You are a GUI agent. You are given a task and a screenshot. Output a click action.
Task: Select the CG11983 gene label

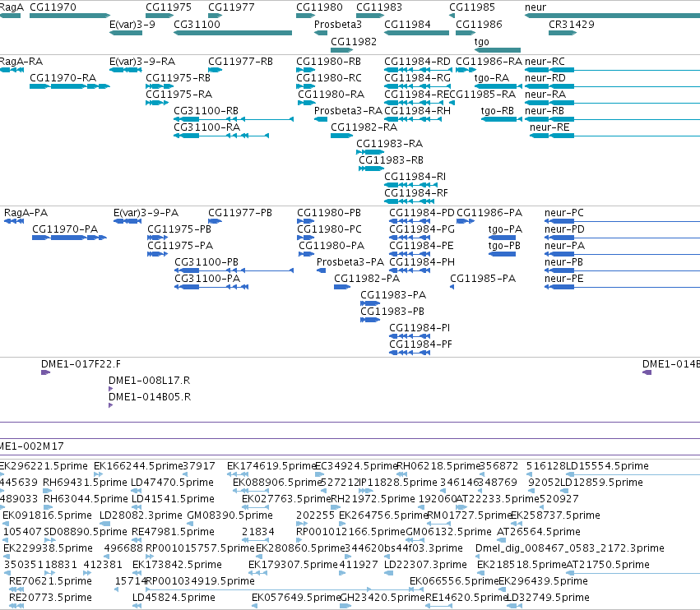(x=379, y=7)
